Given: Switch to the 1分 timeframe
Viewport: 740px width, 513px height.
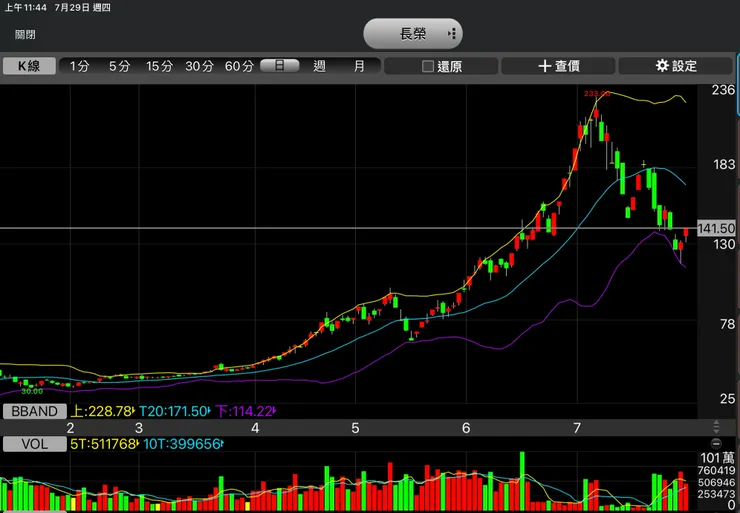Looking at the screenshot, I should point(79,66).
